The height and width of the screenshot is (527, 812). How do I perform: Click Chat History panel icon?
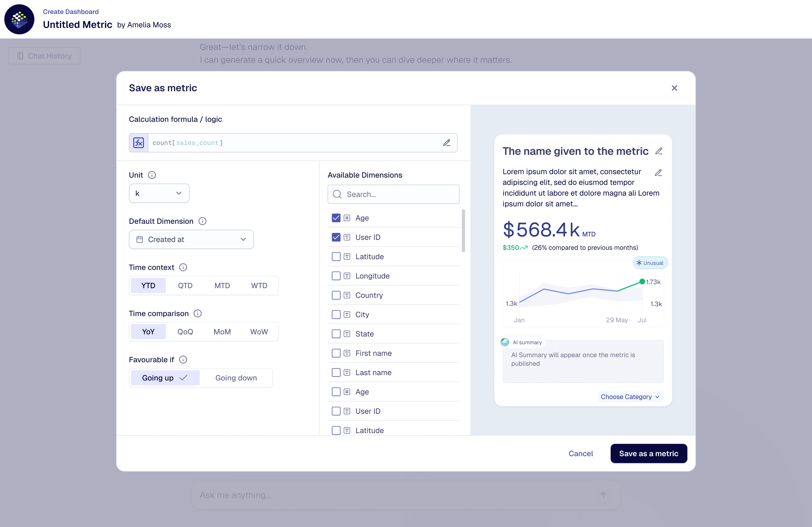(x=20, y=56)
